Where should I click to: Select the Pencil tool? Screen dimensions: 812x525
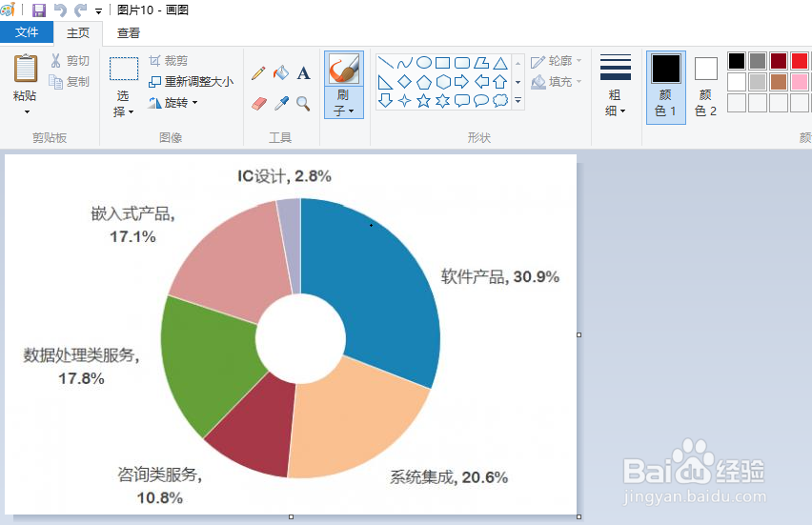click(x=258, y=73)
